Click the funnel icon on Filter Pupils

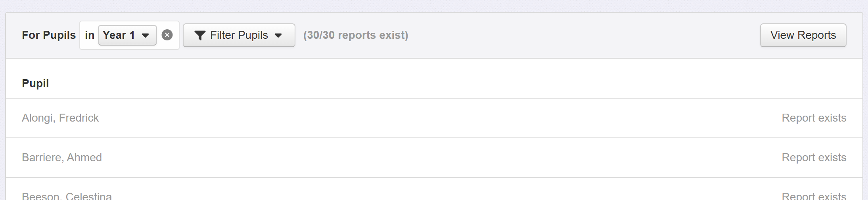(200, 36)
